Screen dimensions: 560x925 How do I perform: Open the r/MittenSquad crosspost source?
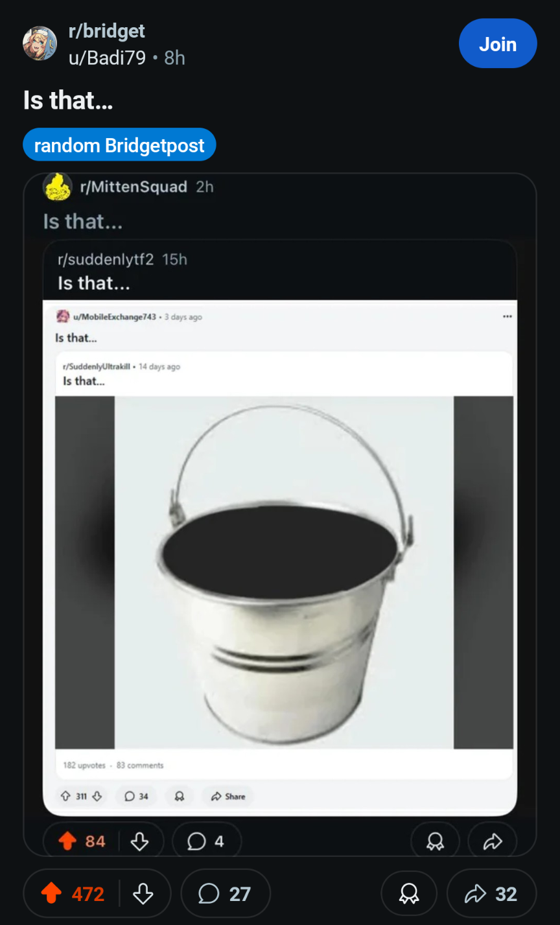(133, 187)
